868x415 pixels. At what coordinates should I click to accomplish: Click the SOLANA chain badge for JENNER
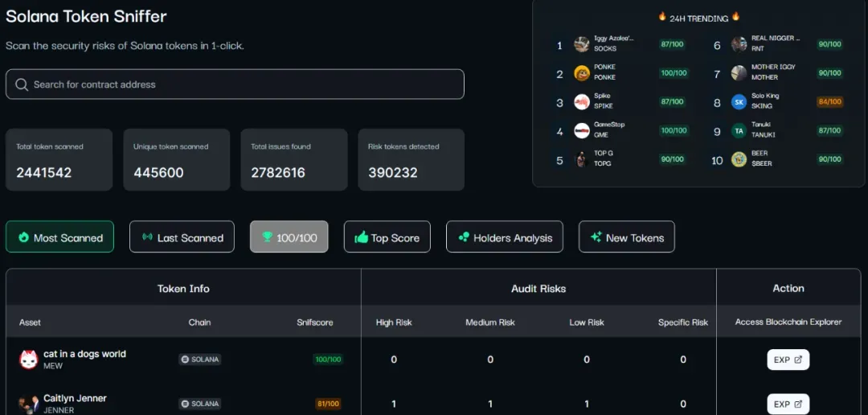200,404
